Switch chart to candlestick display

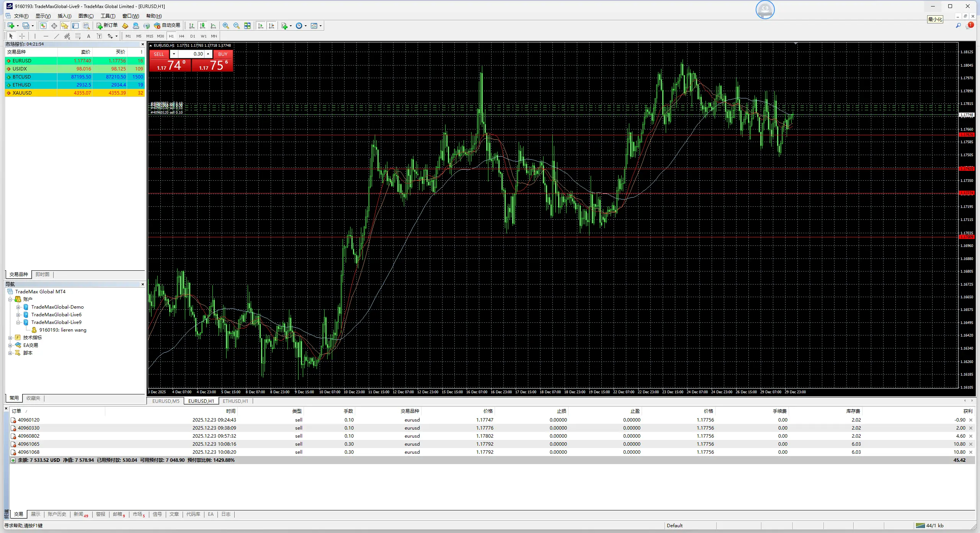[x=203, y=26]
